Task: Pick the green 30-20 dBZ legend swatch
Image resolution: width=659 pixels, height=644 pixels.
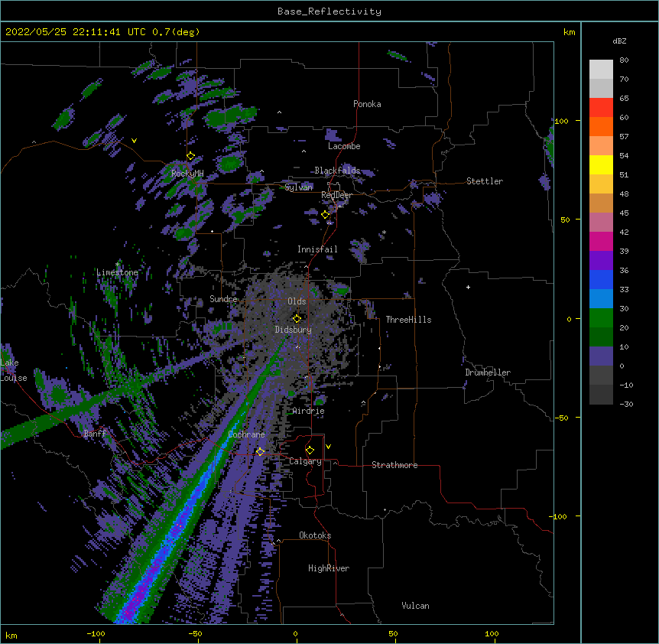Action: 601,318
